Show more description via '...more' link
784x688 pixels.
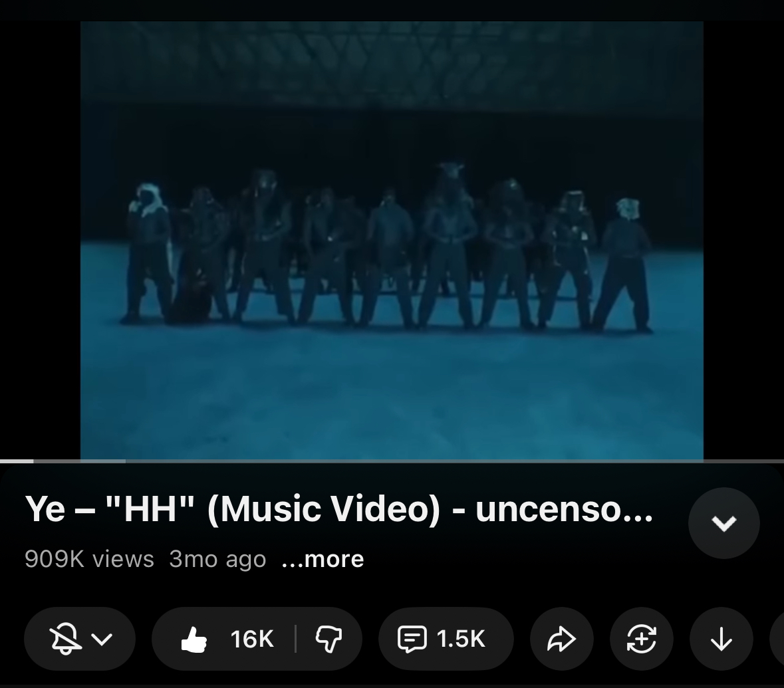[x=323, y=559]
